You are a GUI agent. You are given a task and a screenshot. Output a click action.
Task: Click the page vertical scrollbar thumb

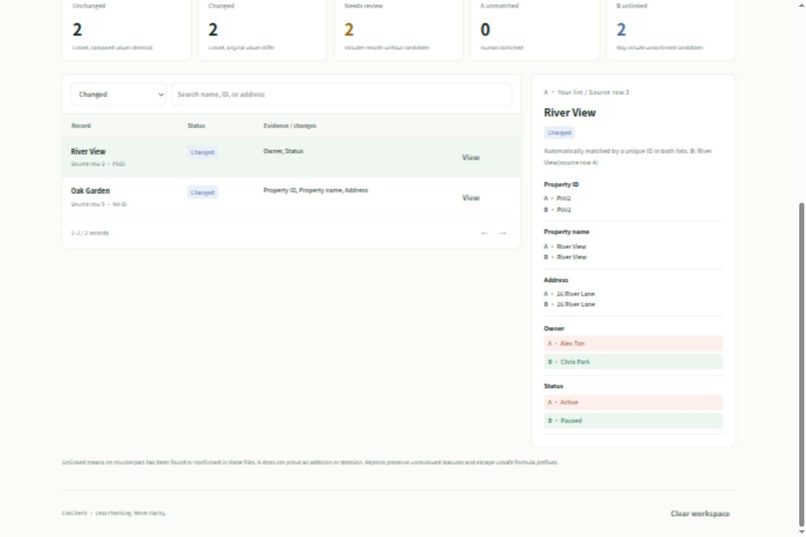tap(801, 364)
